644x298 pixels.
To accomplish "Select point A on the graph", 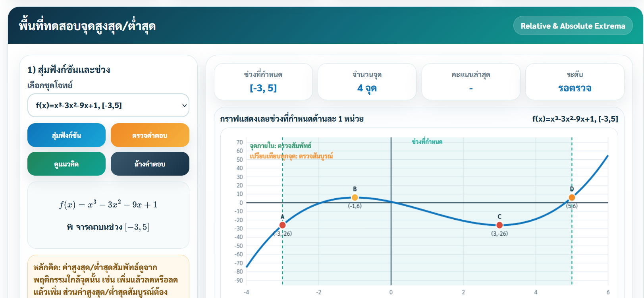I will coord(283,225).
